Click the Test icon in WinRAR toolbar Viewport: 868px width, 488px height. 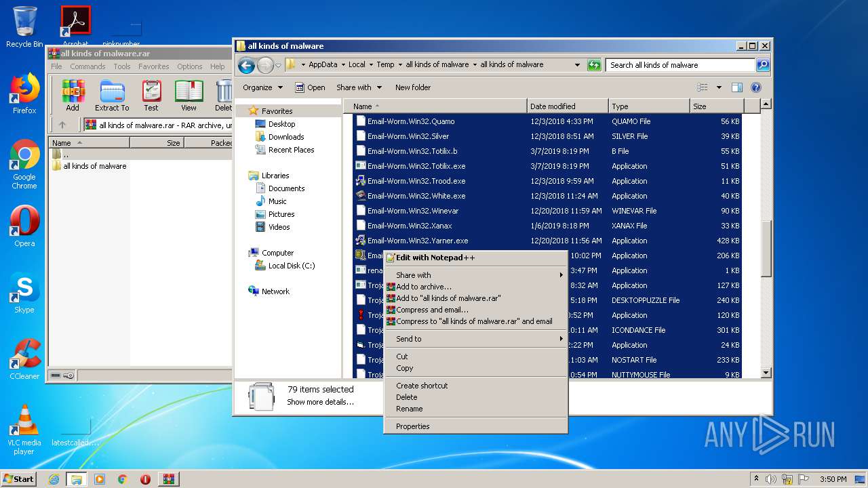pos(151,96)
